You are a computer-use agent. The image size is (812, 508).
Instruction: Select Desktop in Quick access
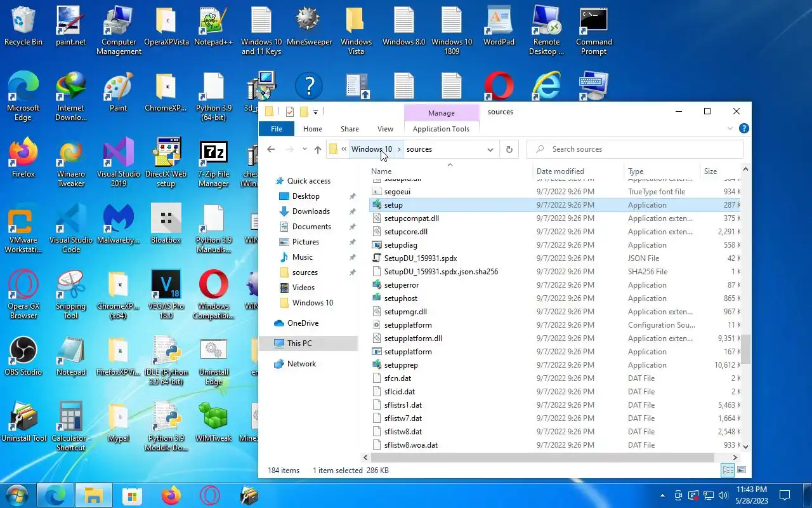[x=306, y=196]
